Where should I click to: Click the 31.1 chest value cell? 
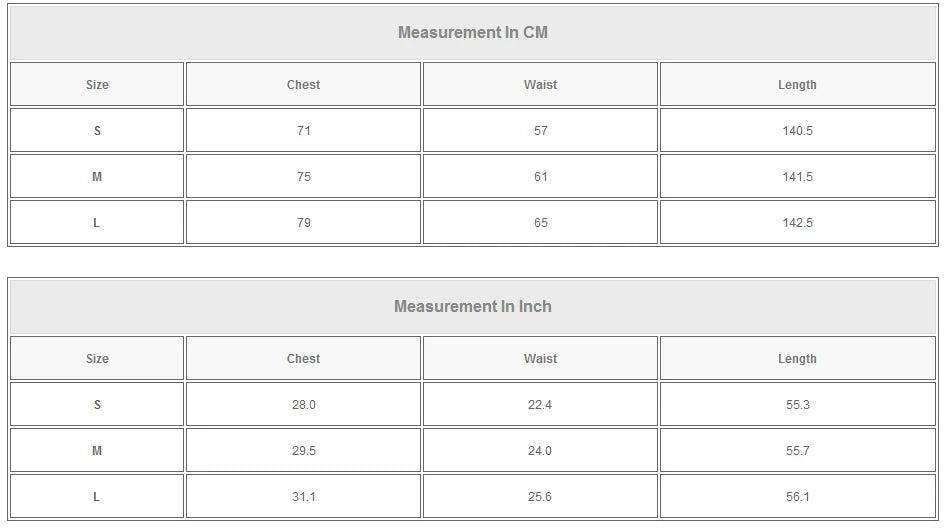[303, 497]
